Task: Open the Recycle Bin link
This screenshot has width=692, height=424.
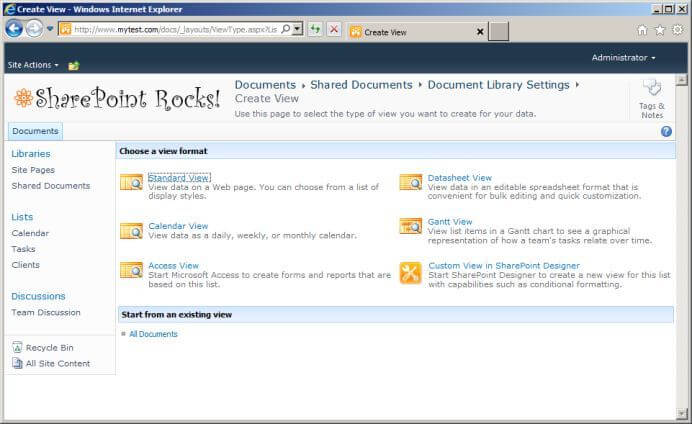Action: (x=49, y=348)
